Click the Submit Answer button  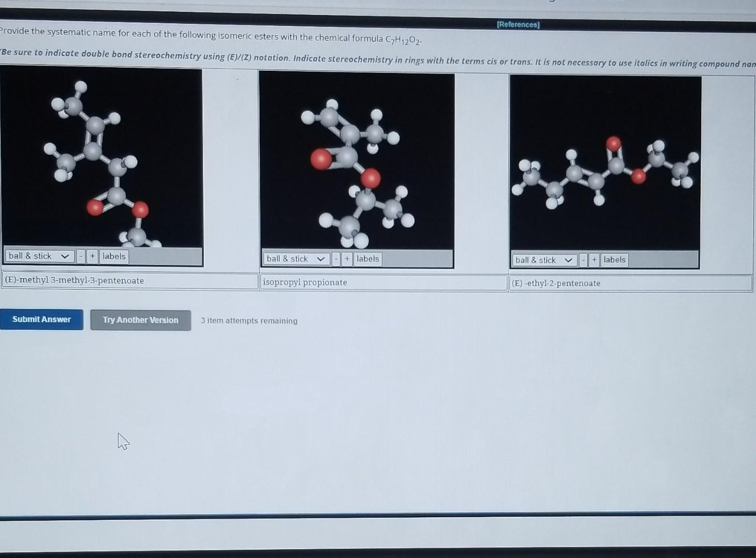tap(41, 319)
